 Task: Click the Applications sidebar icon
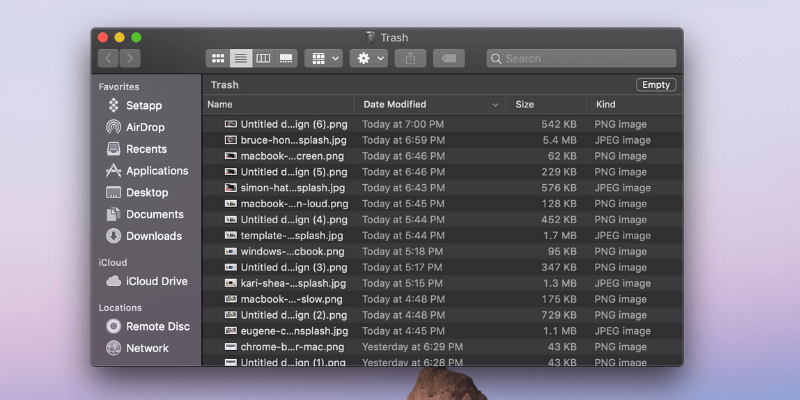113,171
